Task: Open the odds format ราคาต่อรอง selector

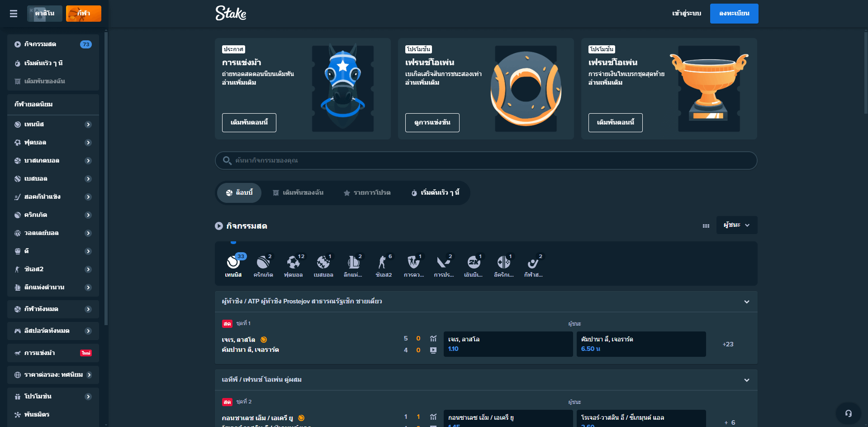Action: pos(53,374)
